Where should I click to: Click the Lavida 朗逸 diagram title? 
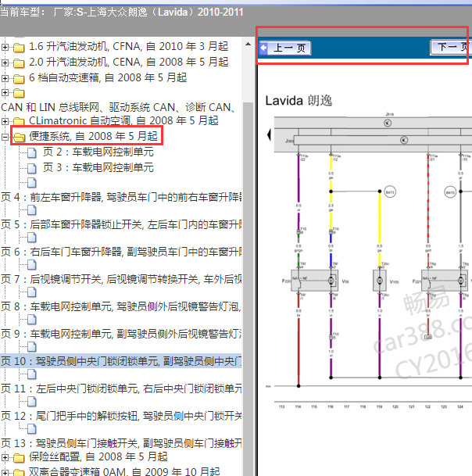pyautogui.click(x=299, y=101)
